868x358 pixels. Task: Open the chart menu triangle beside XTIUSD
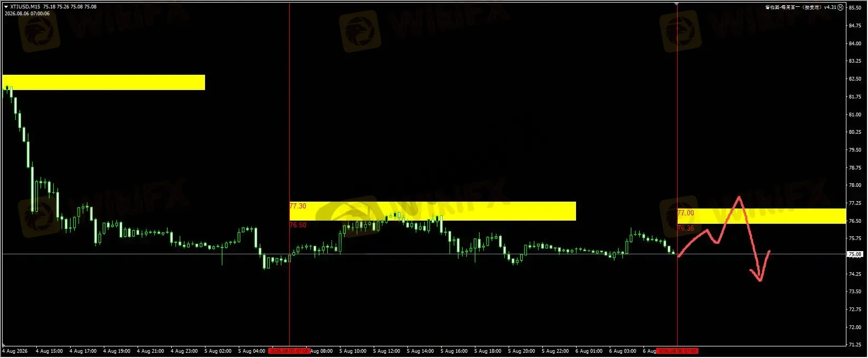click(x=6, y=7)
